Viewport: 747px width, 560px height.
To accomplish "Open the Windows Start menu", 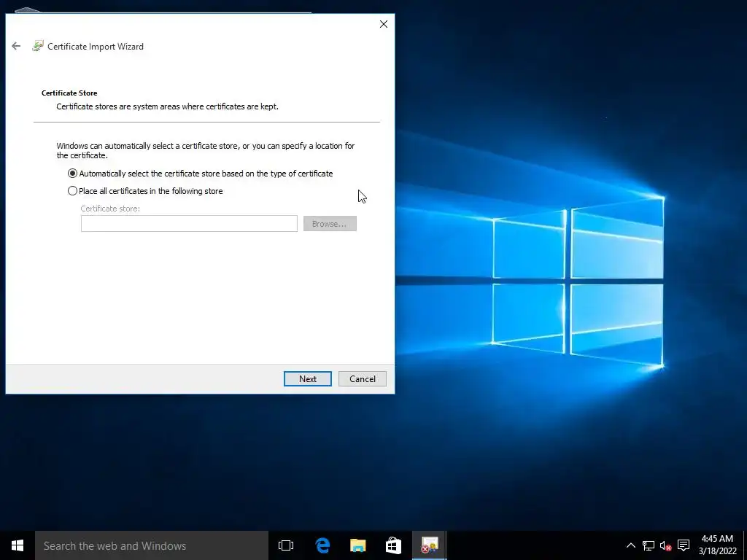I will [x=18, y=545].
